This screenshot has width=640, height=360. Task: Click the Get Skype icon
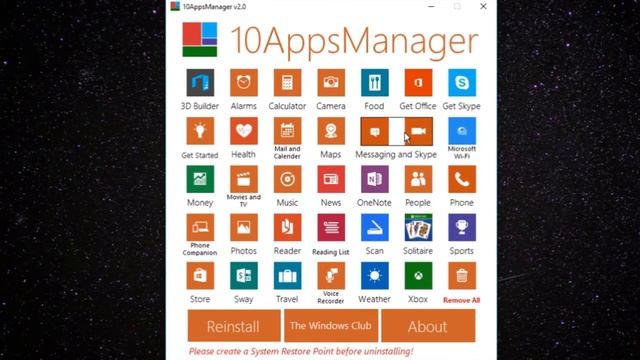(462, 82)
